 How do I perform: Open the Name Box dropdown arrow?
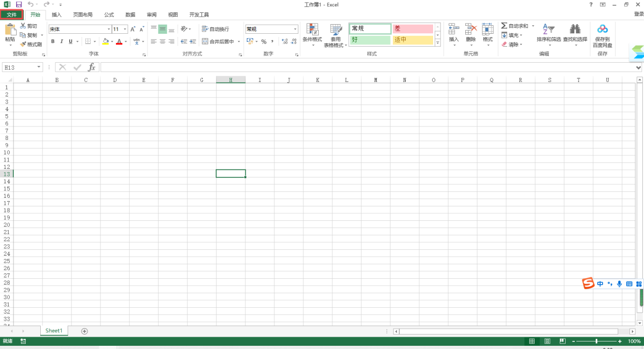coord(39,67)
